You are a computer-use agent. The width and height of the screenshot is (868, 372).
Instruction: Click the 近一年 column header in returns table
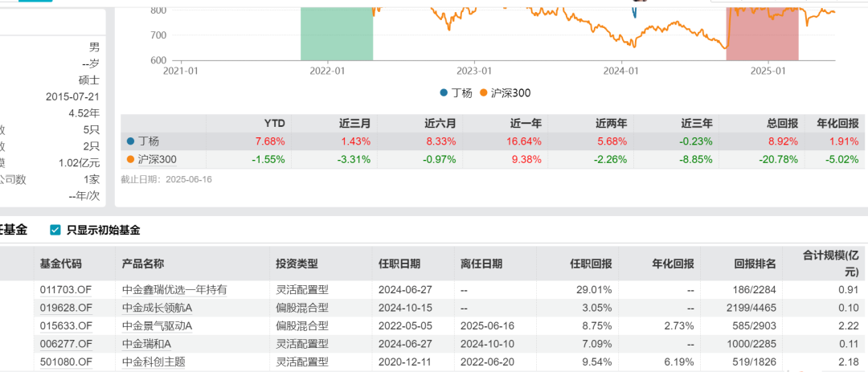pyautogui.click(x=525, y=123)
